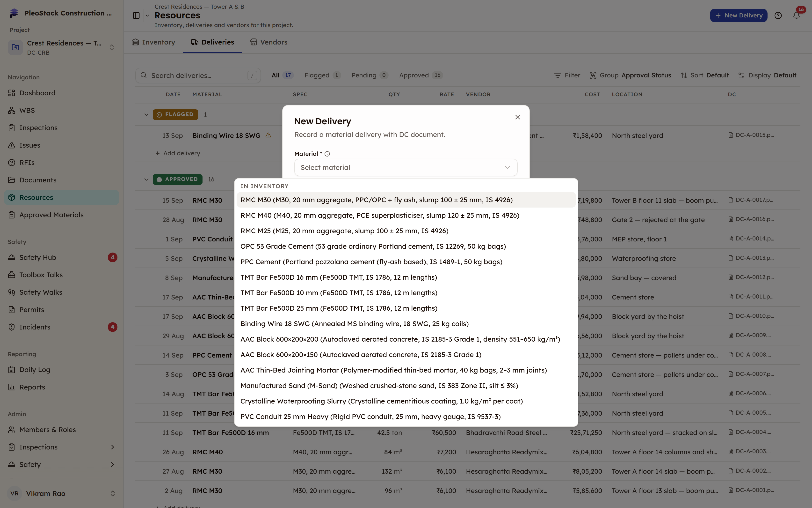Open RFIs in the sidebar

pos(62,163)
